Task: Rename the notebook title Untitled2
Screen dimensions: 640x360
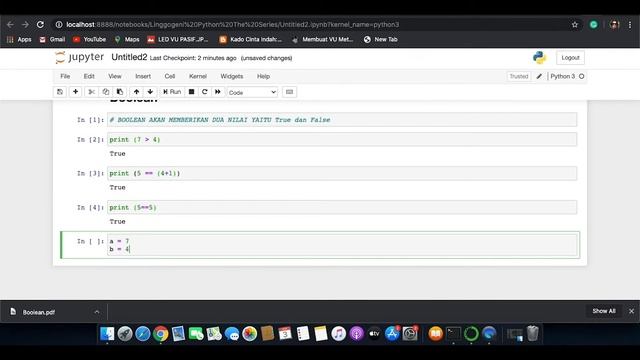Action: pos(129,57)
